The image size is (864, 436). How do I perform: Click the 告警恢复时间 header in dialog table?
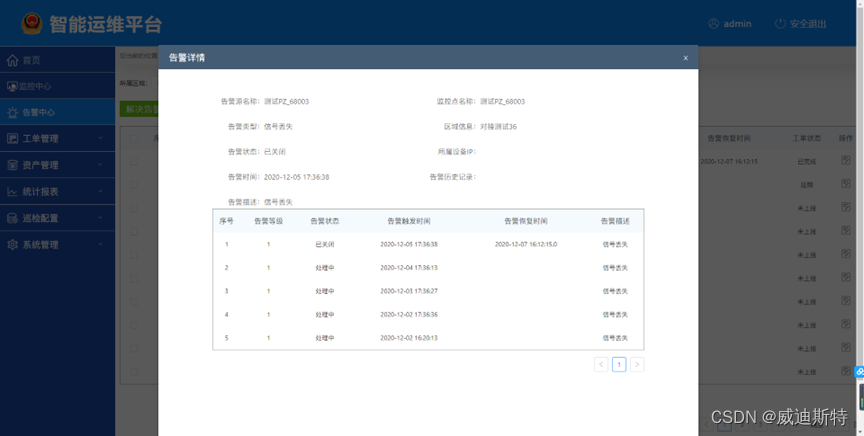click(x=526, y=221)
